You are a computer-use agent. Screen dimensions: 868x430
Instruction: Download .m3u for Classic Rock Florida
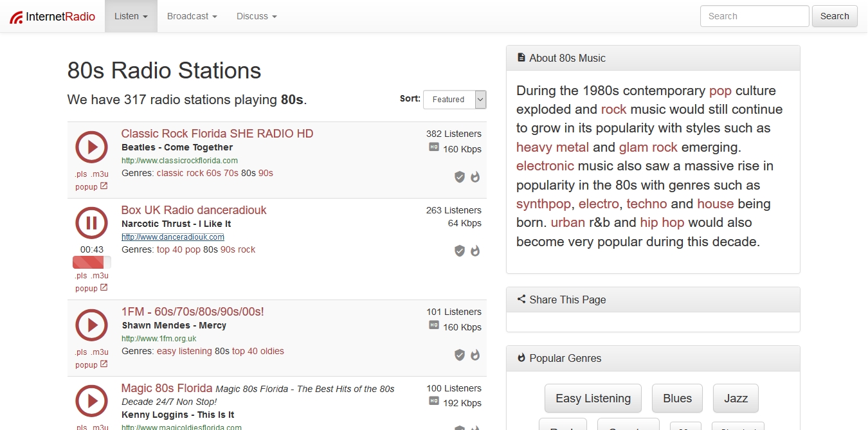[100, 174]
